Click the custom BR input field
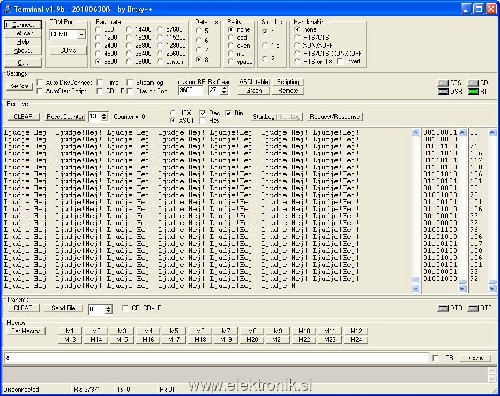The width and height of the screenshot is (500, 396). coord(191,90)
